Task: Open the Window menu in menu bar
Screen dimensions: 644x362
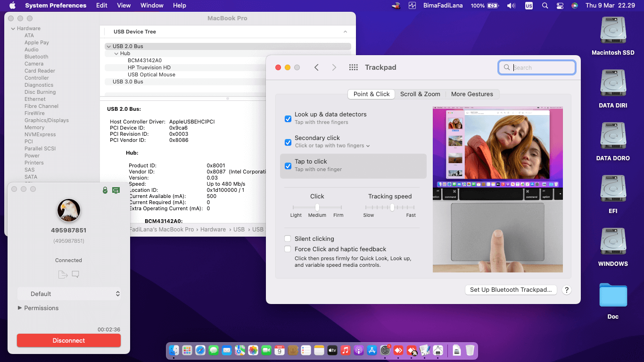Action: click(x=152, y=6)
